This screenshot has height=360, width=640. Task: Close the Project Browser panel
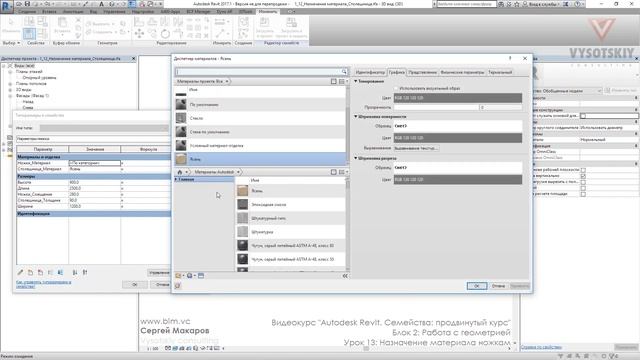[x=133, y=59]
